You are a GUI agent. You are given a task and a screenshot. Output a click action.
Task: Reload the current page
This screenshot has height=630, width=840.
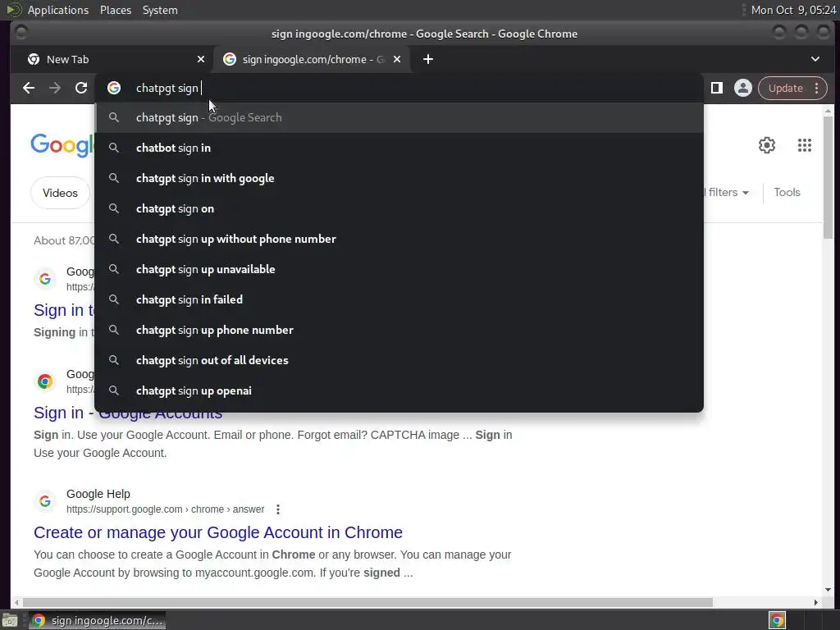tap(81, 88)
